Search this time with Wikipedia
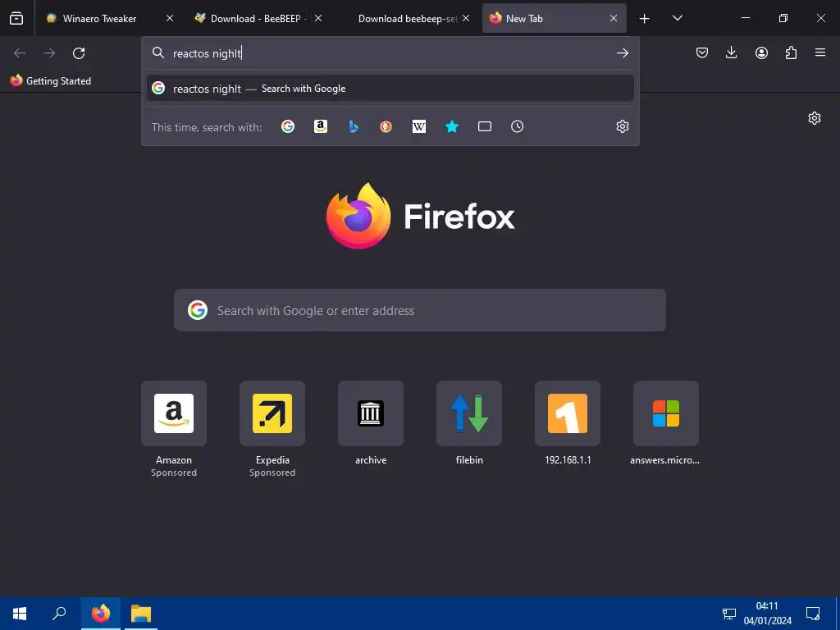The image size is (840, 630). point(419,126)
